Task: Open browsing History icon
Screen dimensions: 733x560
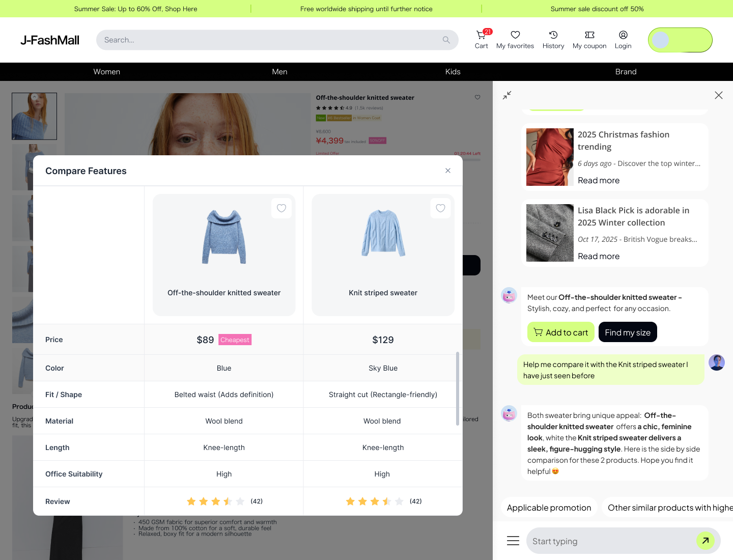Action: [x=553, y=35]
